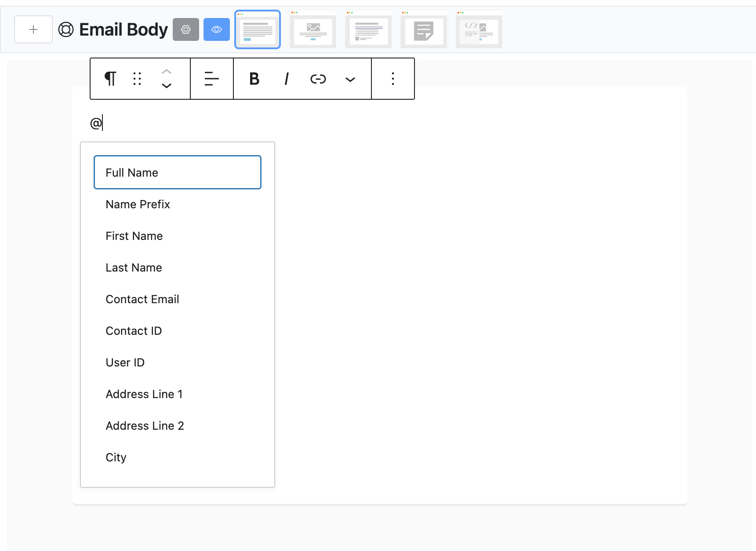This screenshot has width=756, height=551.
Task: Choose the code/HTML email template
Action: click(x=479, y=29)
